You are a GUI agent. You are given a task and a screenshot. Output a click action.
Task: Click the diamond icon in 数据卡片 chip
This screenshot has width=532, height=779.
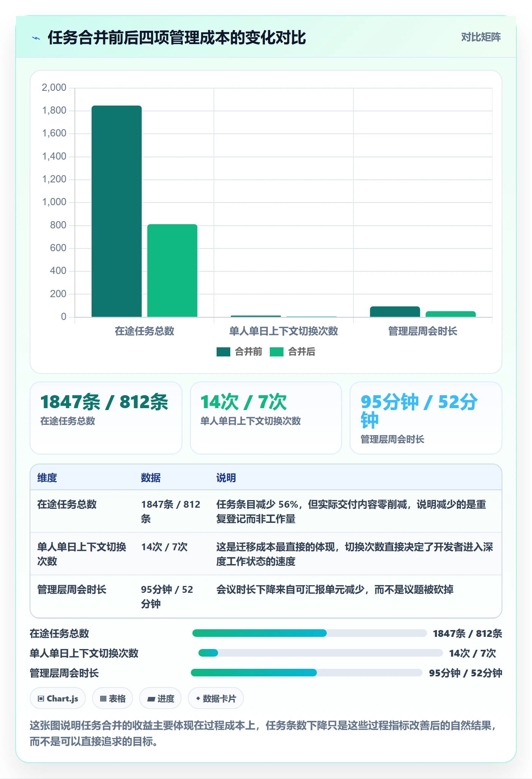[198, 698]
